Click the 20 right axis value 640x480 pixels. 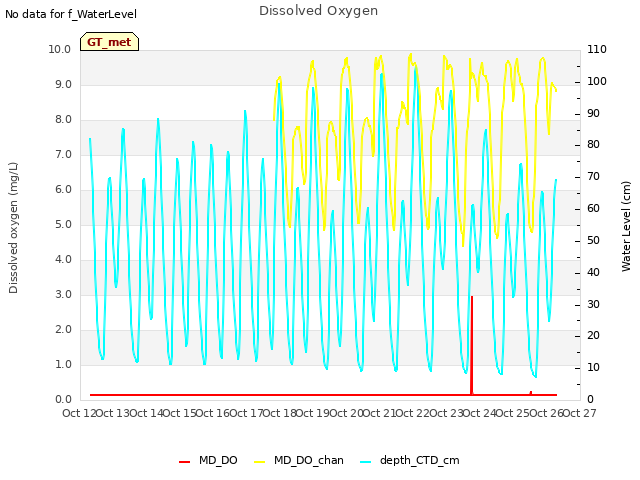click(x=593, y=336)
